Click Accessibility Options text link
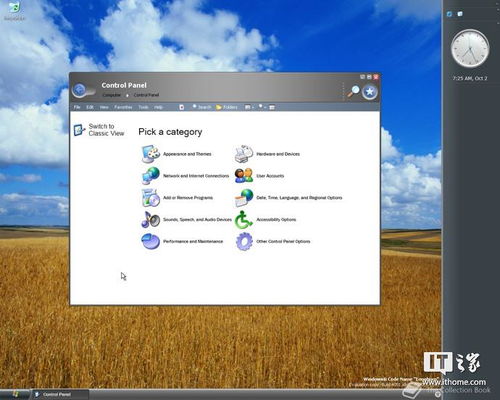 tap(276, 219)
